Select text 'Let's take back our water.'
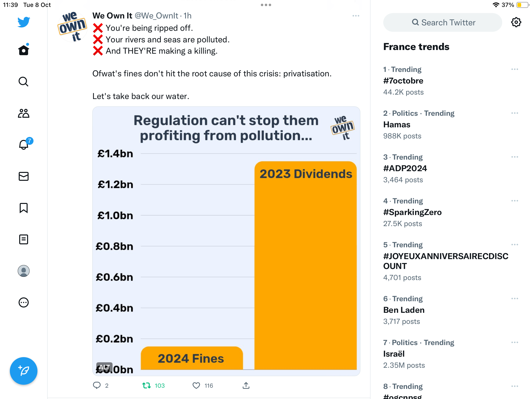The image size is (532, 399). 141,96
